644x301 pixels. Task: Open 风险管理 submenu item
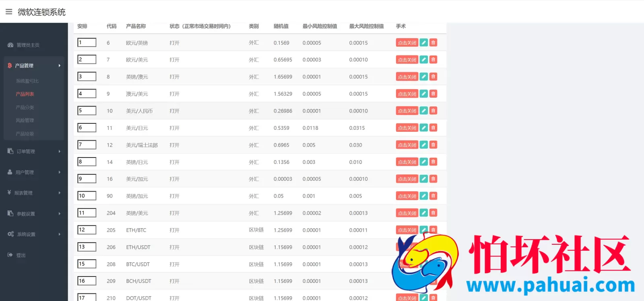pyautogui.click(x=25, y=121)
